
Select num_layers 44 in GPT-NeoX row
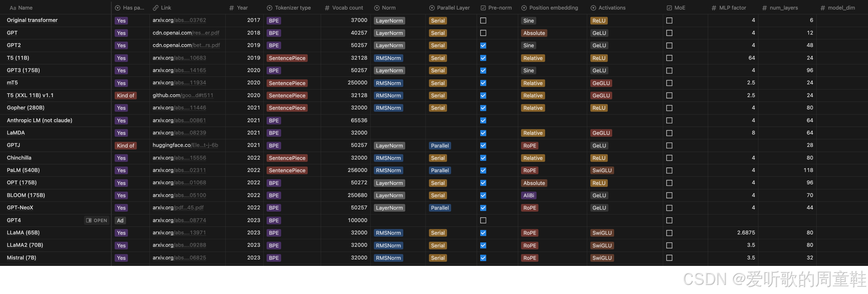[810, 208]
